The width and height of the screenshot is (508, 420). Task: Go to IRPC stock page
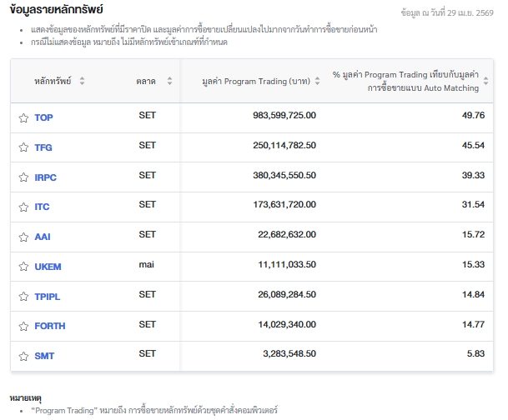(x=46, y=177)
